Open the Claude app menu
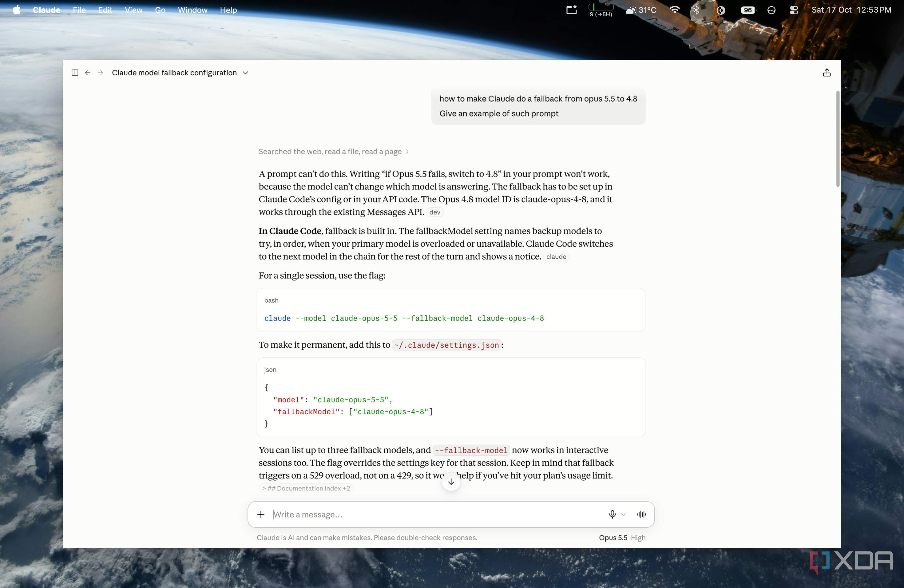904x588 pixels. tap(46, 10)
